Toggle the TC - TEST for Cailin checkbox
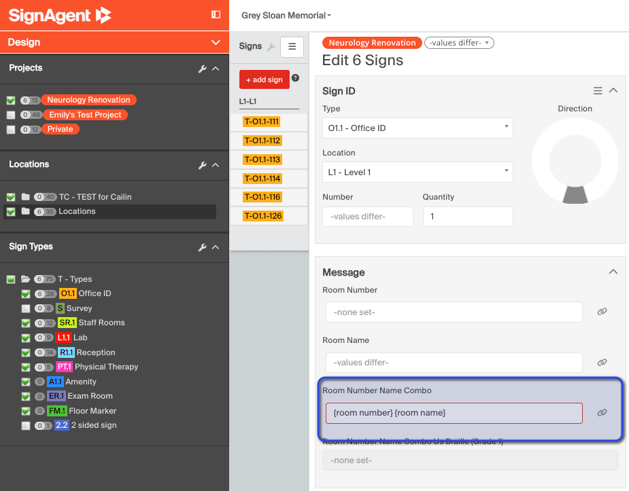Image resolution: width=629 pixels, height=491 pixels. [x=11, y=197]
